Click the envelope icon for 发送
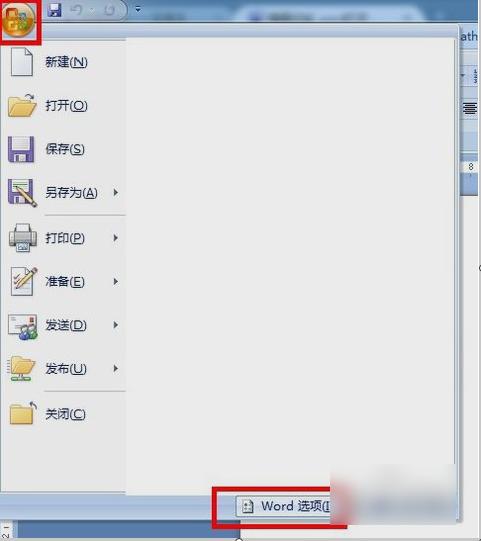 23,326
